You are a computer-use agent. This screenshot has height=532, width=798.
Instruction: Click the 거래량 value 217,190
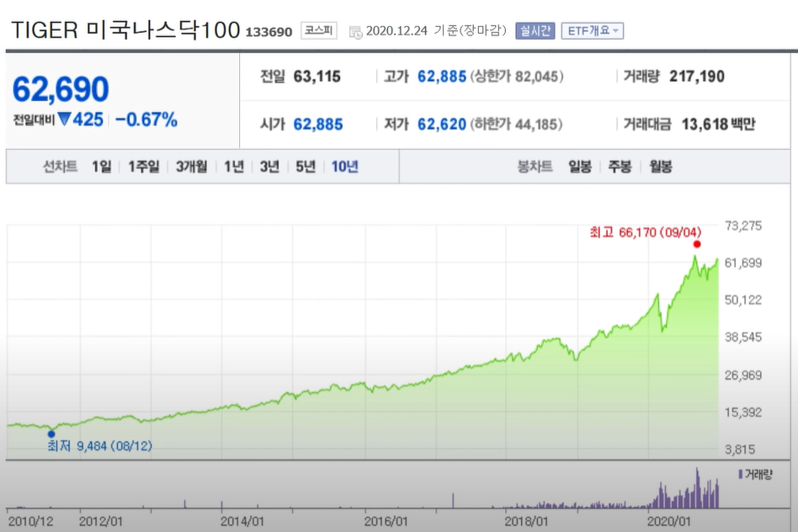pyautogui.click(x=697, y=77)
